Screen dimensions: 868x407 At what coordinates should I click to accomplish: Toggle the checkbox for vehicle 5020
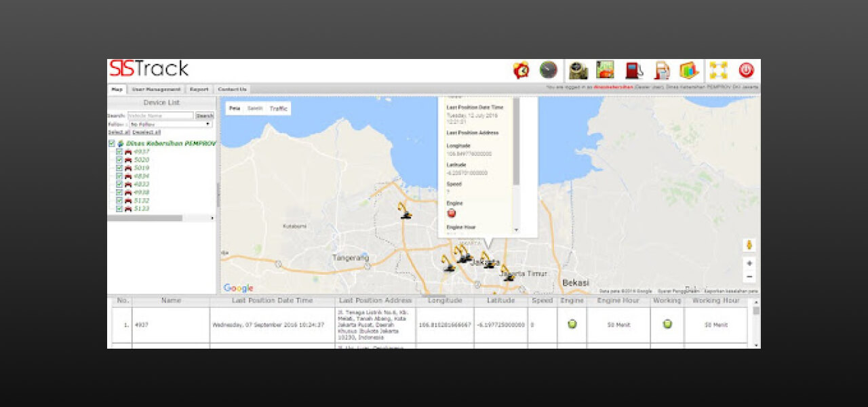pyautogui.click(x=119, y=160)
